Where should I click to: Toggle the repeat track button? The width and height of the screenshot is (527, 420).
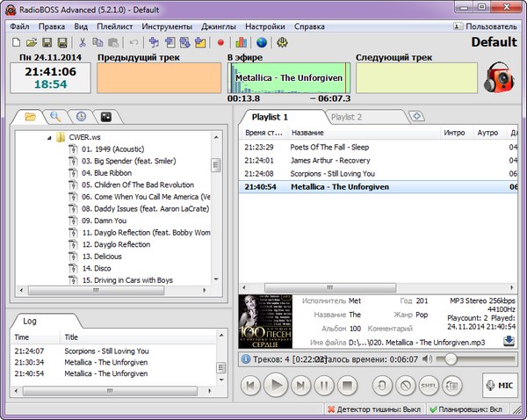[x=381, y=385]
